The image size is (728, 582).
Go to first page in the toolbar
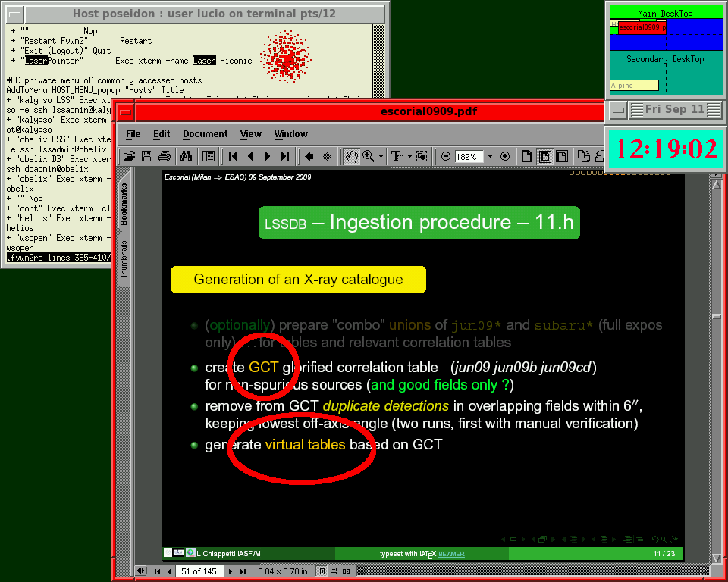point(233,156)
